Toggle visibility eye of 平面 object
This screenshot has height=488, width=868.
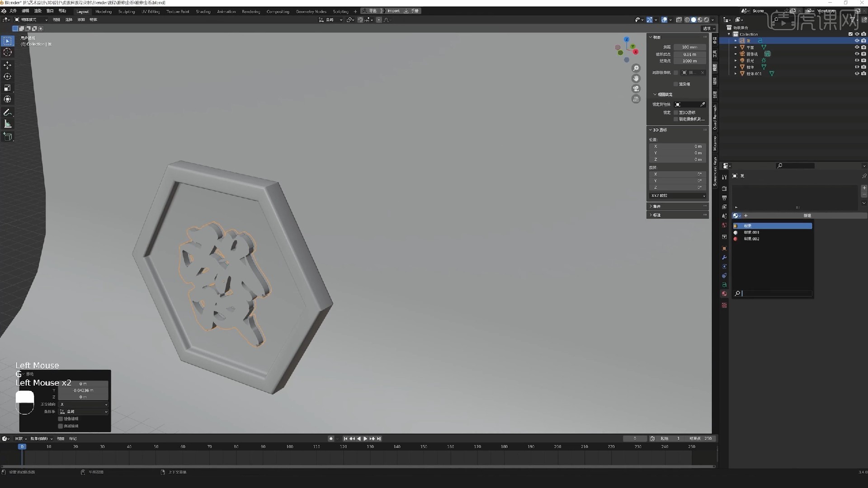[857, 47]
